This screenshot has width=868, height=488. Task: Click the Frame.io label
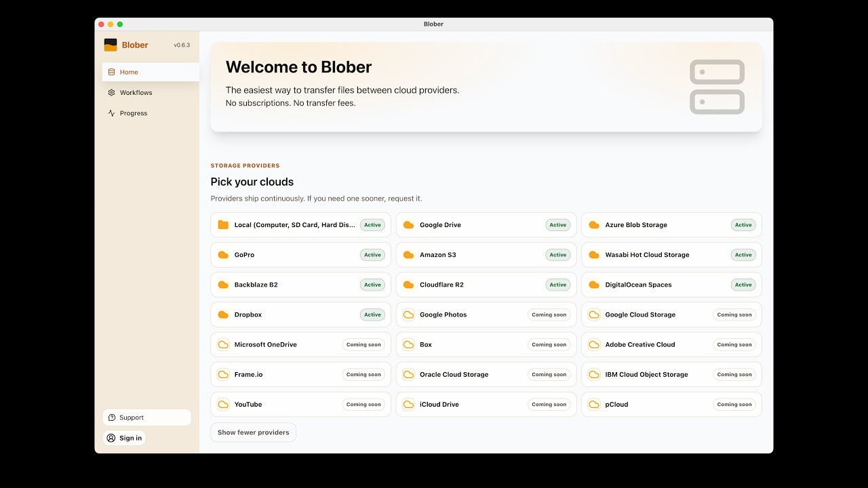coord(249,374)
